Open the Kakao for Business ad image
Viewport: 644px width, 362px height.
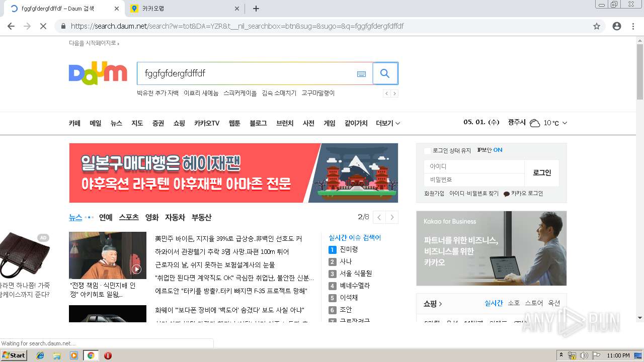(492, 248)
